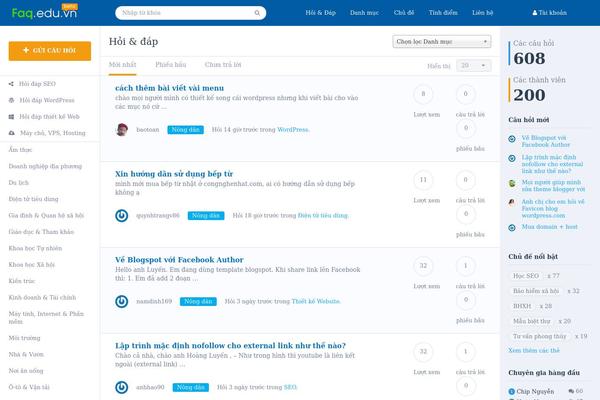The image size is (600, 400).
Task: Click the Hỏi đáp thiết kế Web windows icon
Action: point(11,117)
